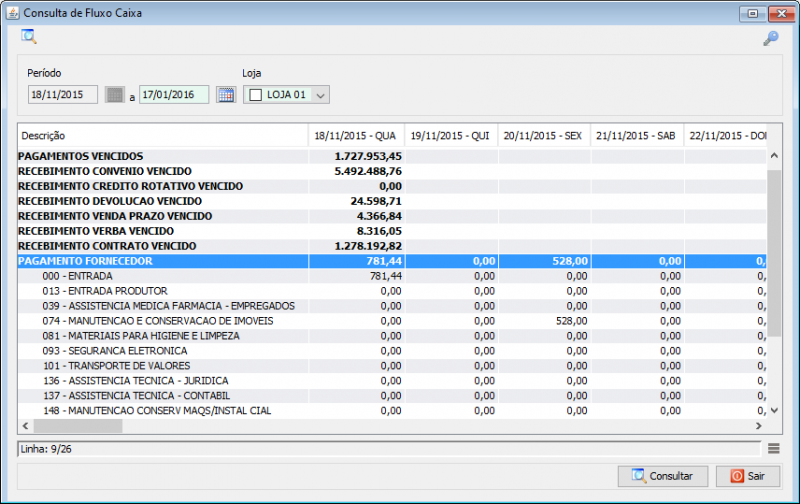Click the 21/11/2015 - SAB column header

tap(636, 136)
